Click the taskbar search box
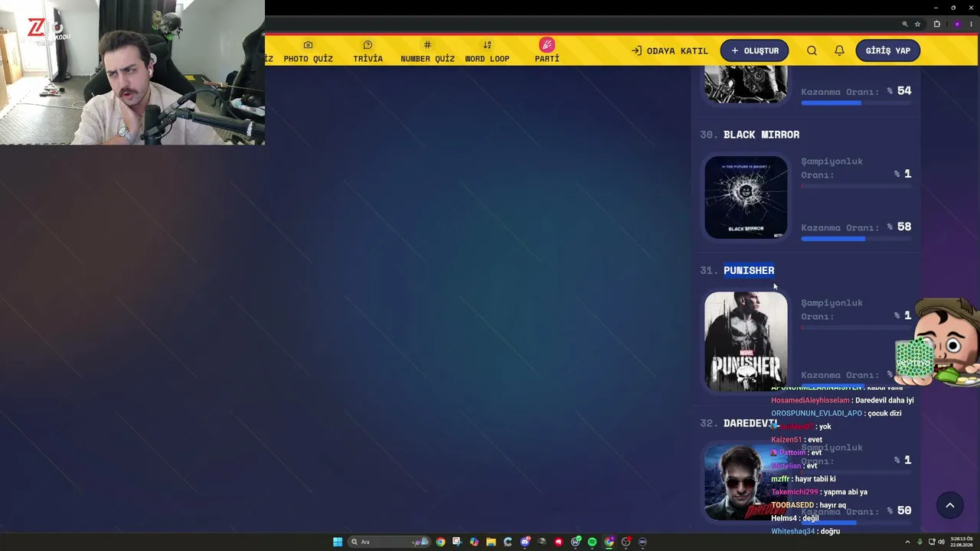The image size is (980, 551). 387,542
